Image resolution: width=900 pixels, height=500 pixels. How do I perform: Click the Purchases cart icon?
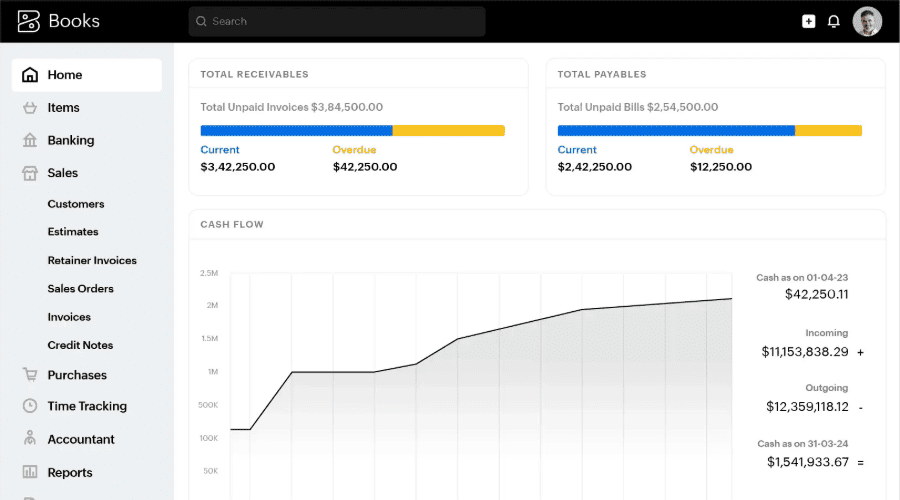tap(30, 375)
